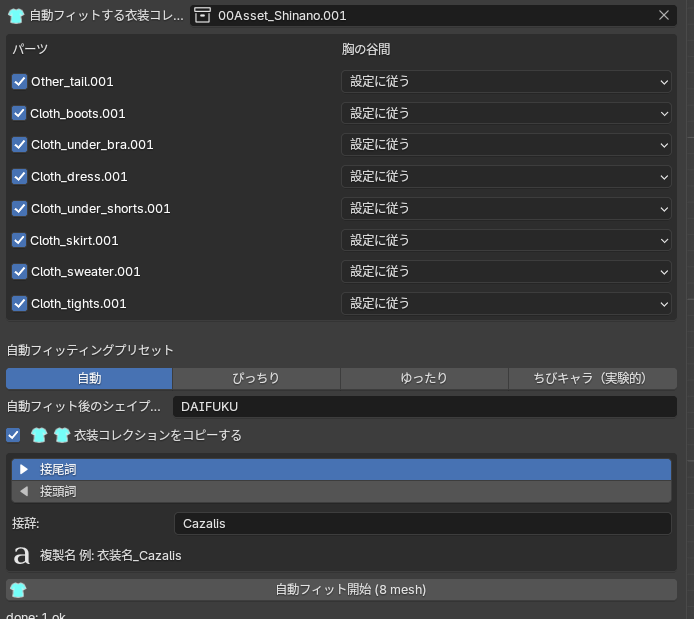
Task: Open 胸の谷間 dropdown for Cloth_sweater.001
Action: pyautogui.click(x=506, y=272)
